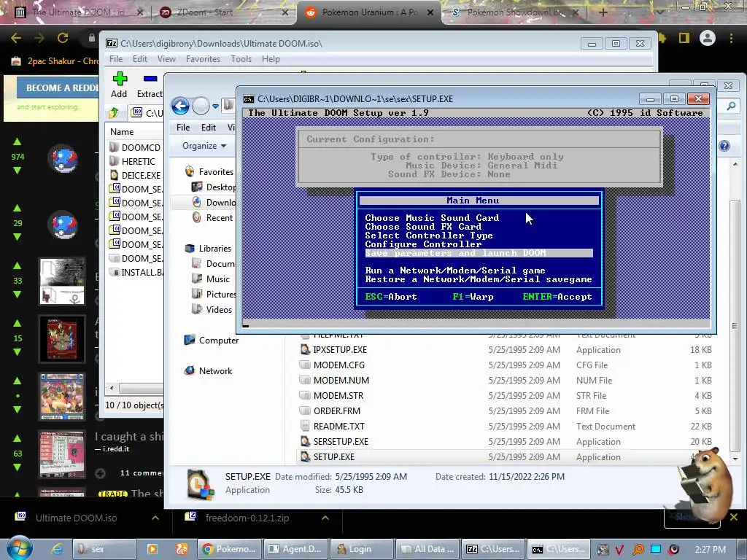Open a new Chrome tab
The image size is (747, 560).
[603, 12]
